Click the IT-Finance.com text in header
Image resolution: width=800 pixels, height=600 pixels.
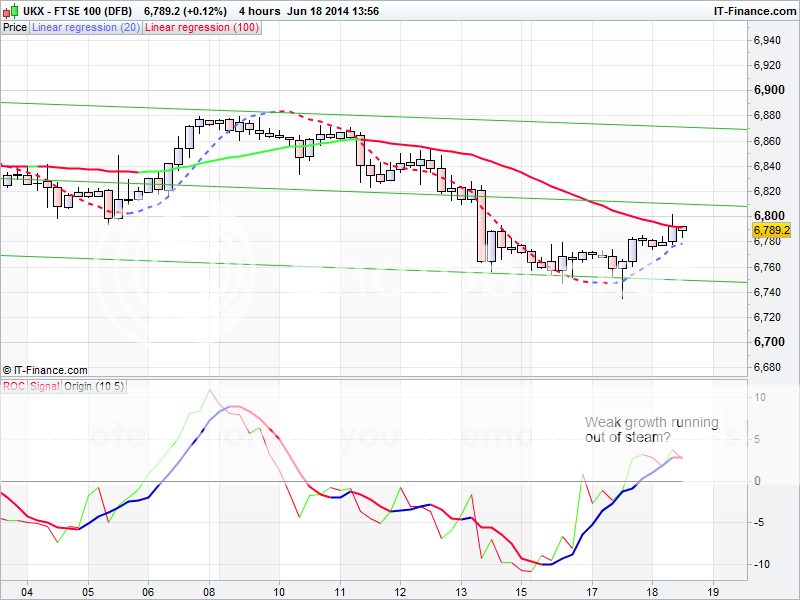[755, 11]
